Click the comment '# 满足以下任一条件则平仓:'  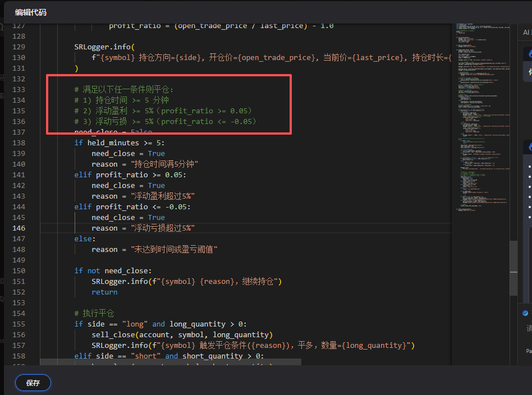pyautogui.click(x=124, y=90)
